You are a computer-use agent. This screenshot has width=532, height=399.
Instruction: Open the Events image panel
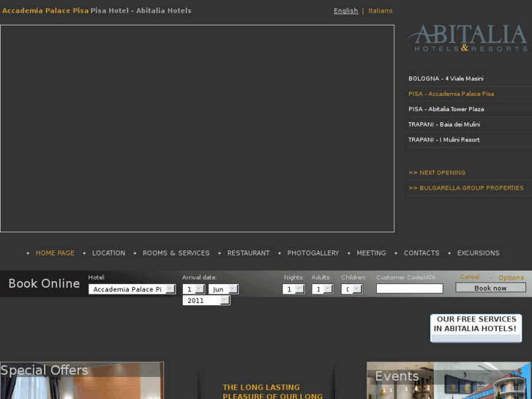click(449, 380)
